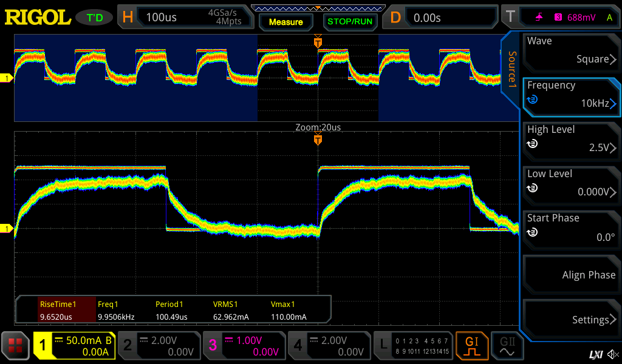Open the Frequency 10kHz setting
The image size is (622, 364).
coord(571,95)
